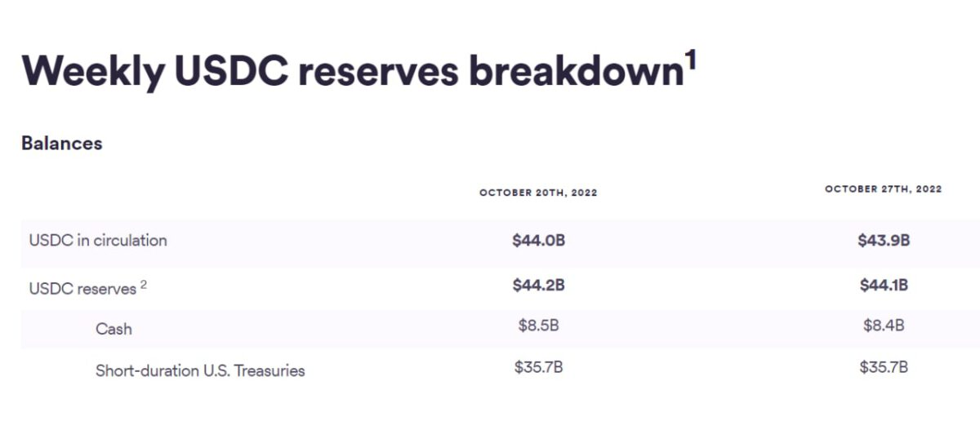Click the "USDC reserves" row label

click(x=82, y=289)
